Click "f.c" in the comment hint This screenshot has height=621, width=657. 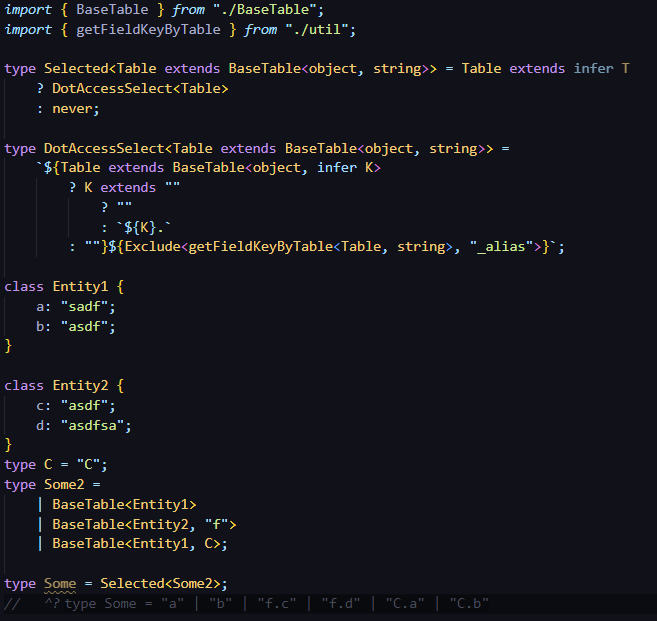coord(277,604)
